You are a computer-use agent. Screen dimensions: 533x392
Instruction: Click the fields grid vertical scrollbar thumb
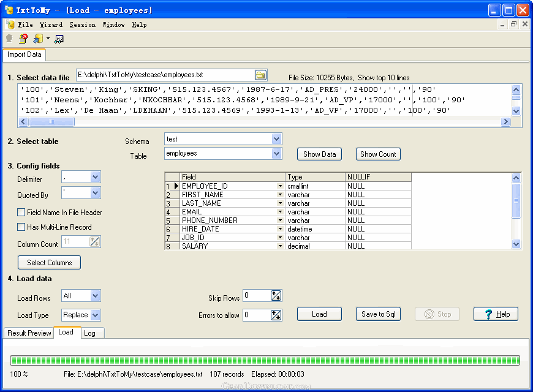516,200
